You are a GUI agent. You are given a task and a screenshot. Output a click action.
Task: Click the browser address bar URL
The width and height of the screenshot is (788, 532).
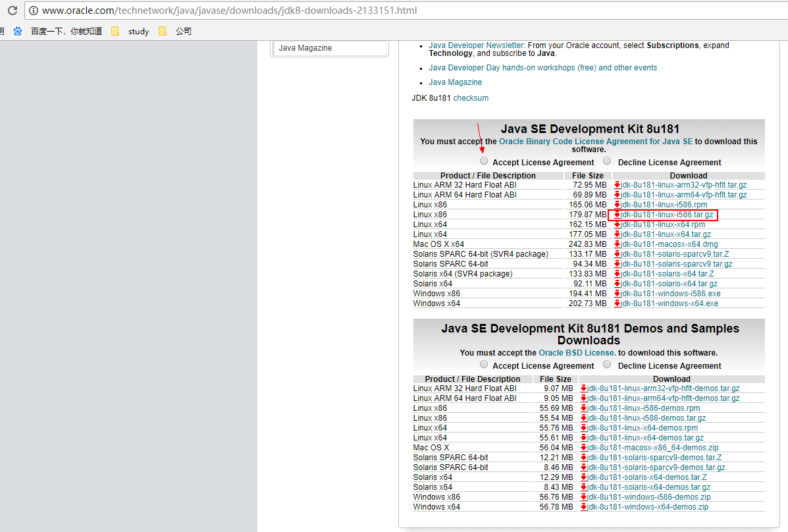(230, 11)
